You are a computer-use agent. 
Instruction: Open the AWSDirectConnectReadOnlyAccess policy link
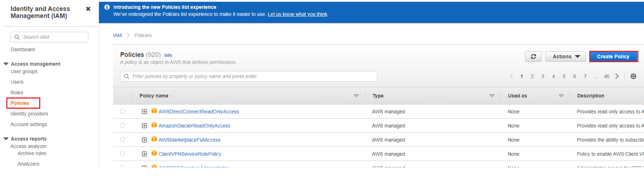point(199,112)
